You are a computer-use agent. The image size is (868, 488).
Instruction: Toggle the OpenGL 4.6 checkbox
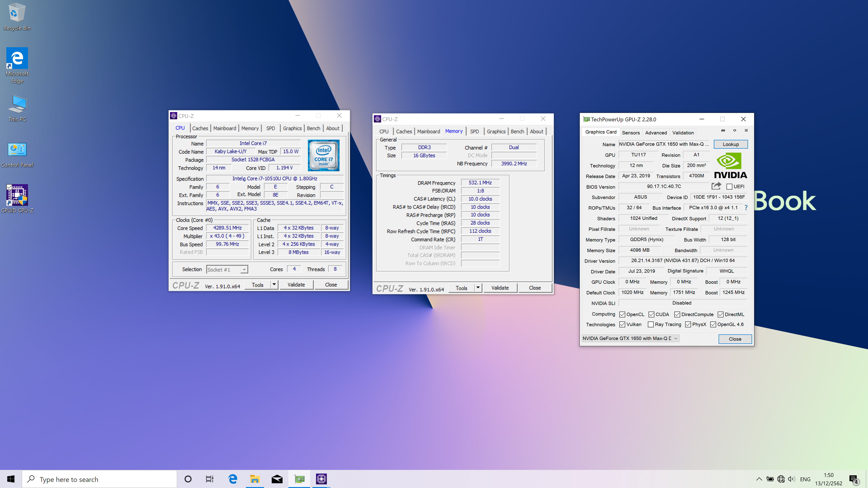pyautogui.click(x=713, y=324)
